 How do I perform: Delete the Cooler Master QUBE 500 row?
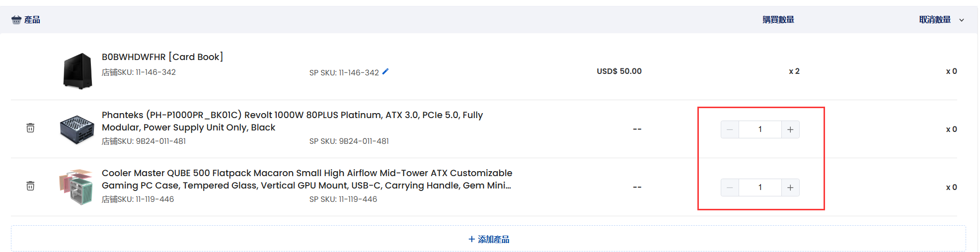[x=30, y=186]
